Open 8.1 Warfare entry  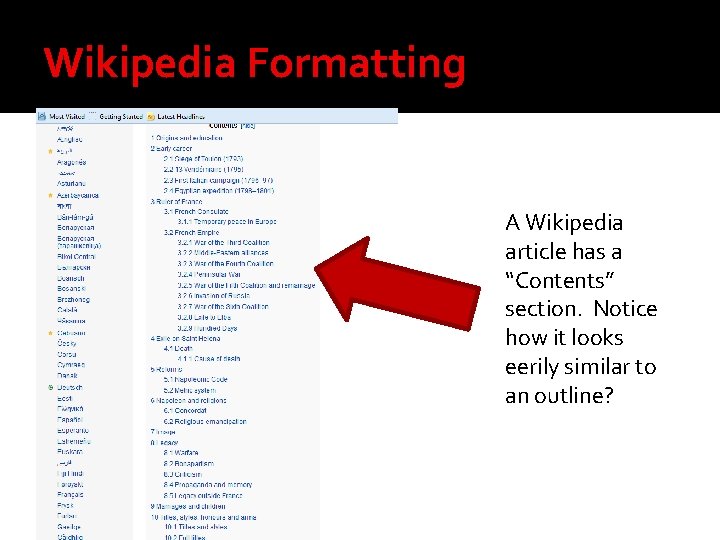click(x=181, y=453)
